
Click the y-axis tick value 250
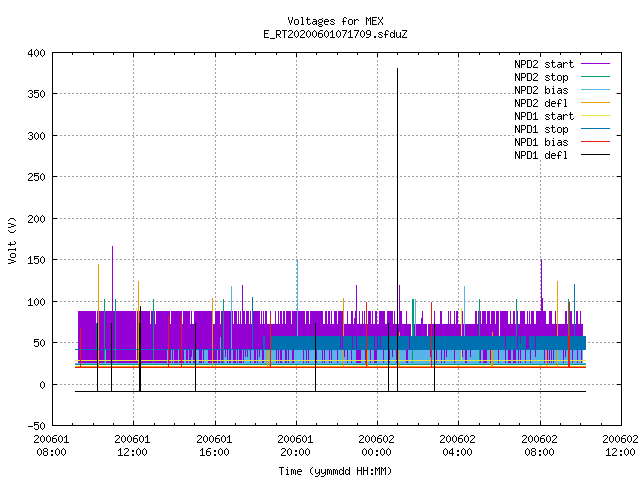(x=36, y=178)
